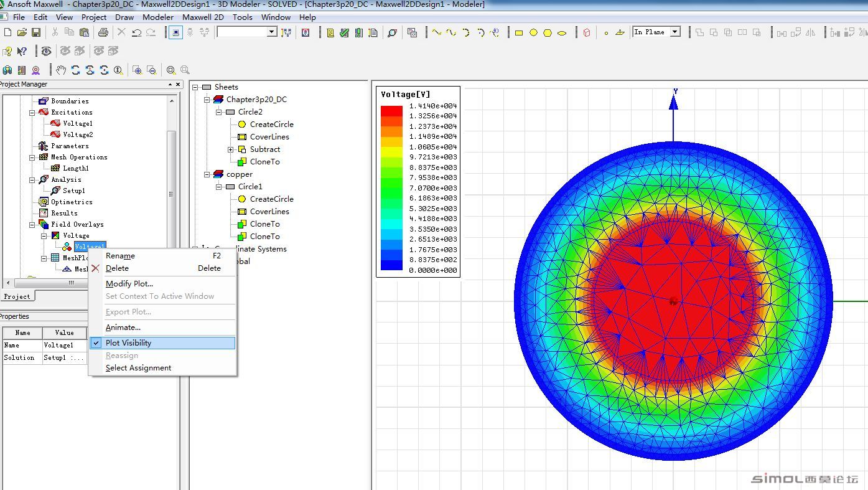Switch to the Project tab
Viewport: 868px width, 490px height.
17,296
